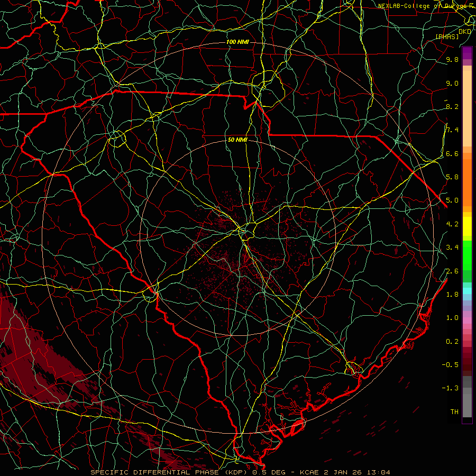Click the 0.2 legend value
476x476 pixels.
(x=452, y=342)
